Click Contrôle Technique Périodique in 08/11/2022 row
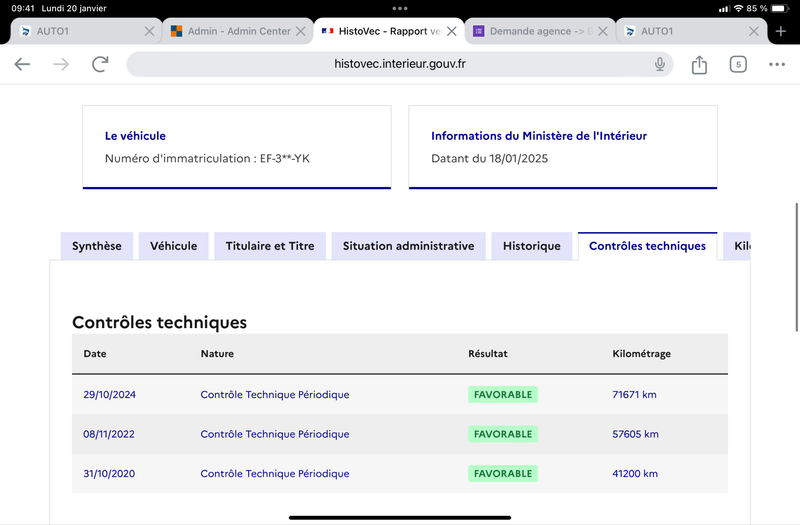This screenshot has height=525, width=800. tap(274, 434)
